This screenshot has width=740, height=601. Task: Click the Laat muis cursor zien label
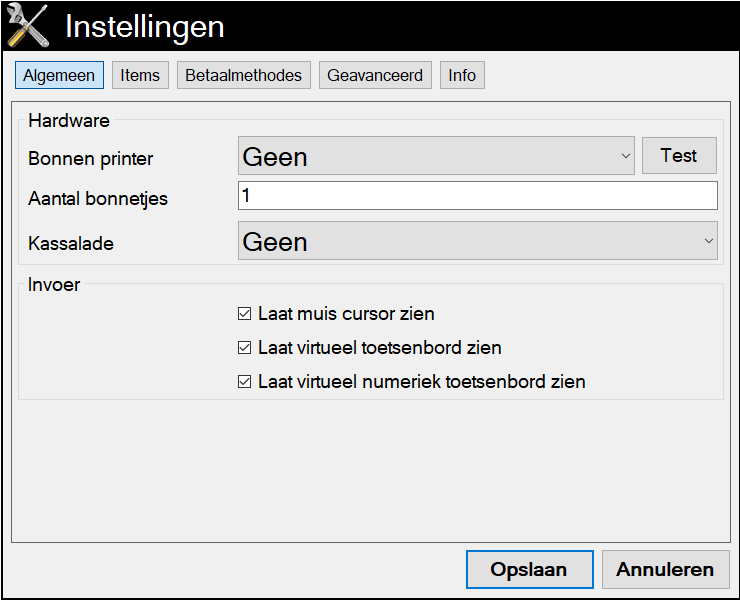pyautogui.click(x=346, y=313)
